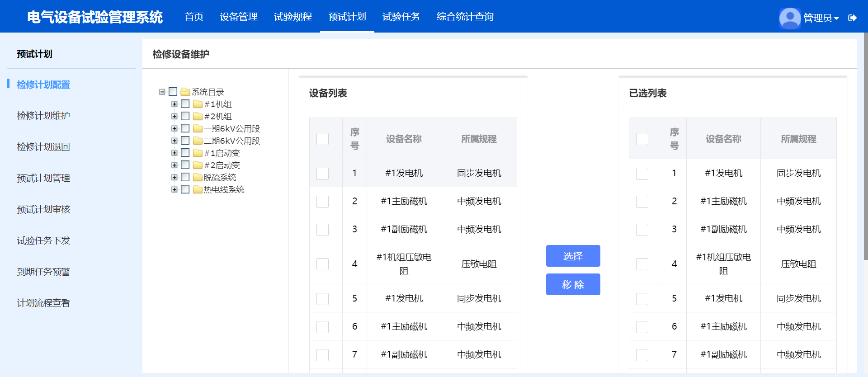
Task: Check row 3 #1副励磁机 in 已选列表
Action: tap(642, 230)
